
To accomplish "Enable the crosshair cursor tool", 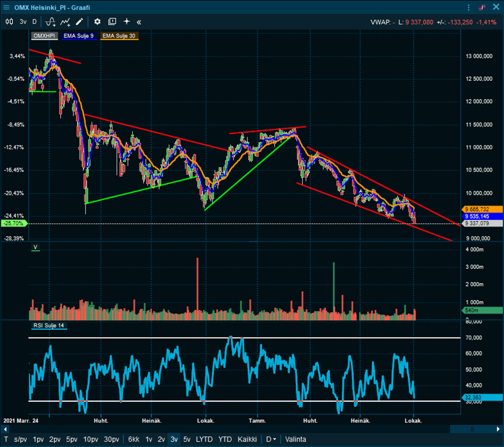I will click(127, 22).
